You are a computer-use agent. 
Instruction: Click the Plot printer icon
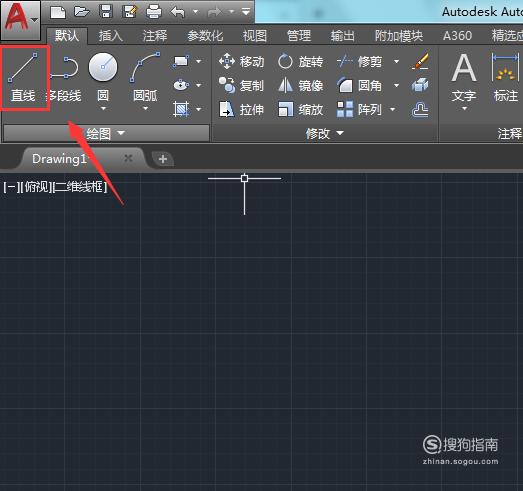tap(154, 12)
